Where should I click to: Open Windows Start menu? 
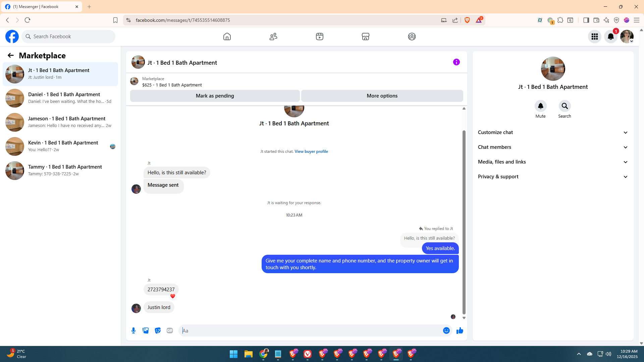pyautogui.click(x=233, y=354)
